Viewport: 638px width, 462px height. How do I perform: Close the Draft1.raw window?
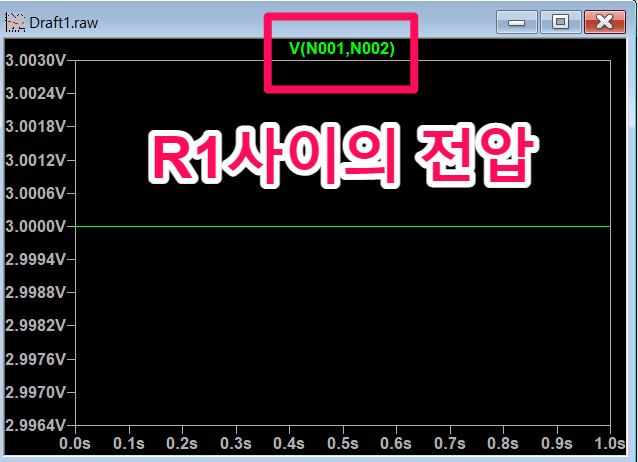point(605,22)
